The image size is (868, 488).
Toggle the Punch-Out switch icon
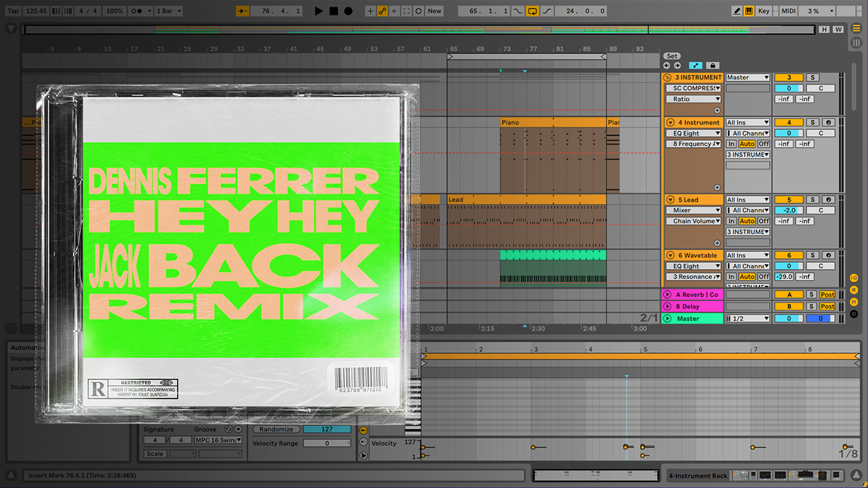[547, 11]
